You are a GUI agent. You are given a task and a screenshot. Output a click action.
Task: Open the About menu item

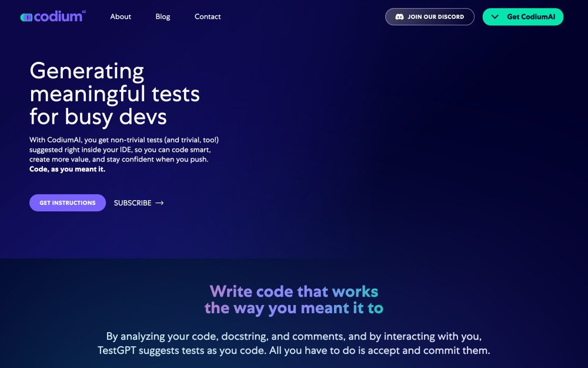point(121,16)
